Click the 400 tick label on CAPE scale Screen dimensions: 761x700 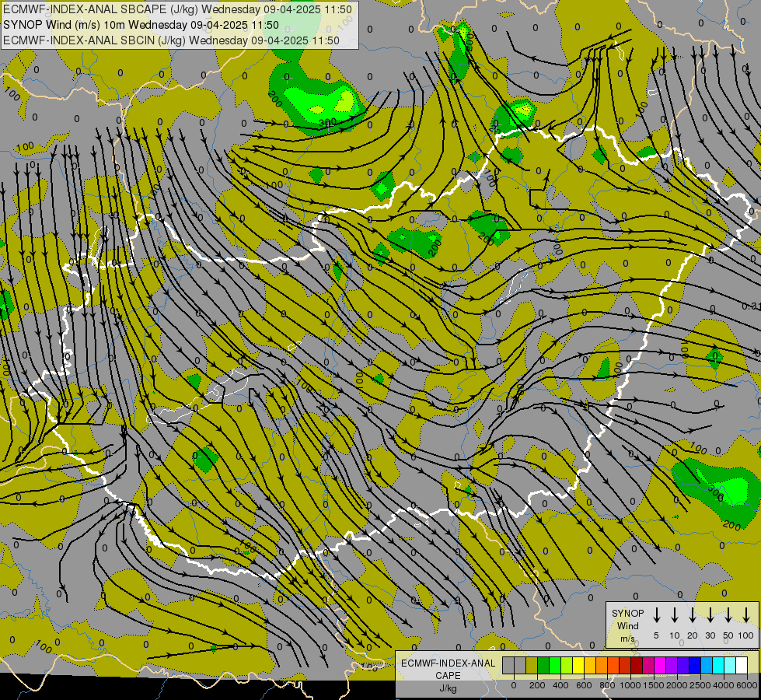560,685
